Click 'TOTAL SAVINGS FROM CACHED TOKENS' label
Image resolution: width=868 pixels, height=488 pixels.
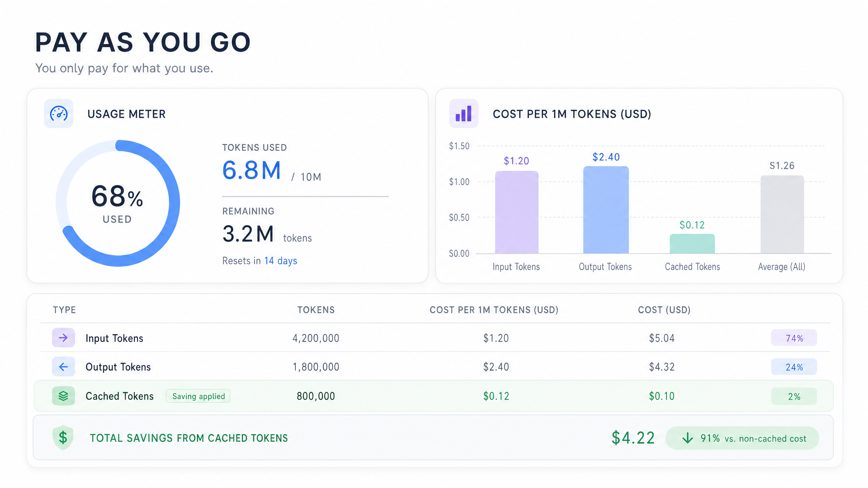(189, 438)
